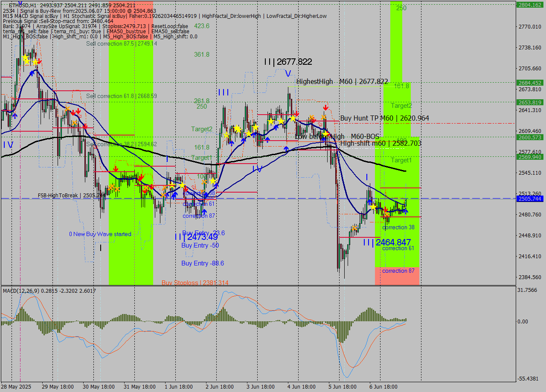The image size is (546, 392).
Task: Click the red down arrow sell marker near 5 Jun
Action: pos(325,108)
